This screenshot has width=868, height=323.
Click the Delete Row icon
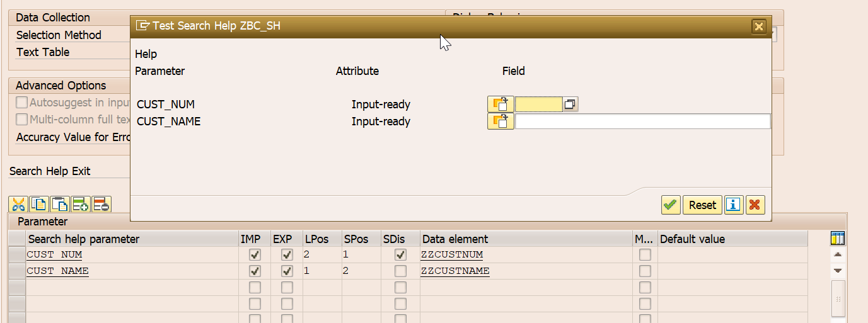[x=101, y=204]
